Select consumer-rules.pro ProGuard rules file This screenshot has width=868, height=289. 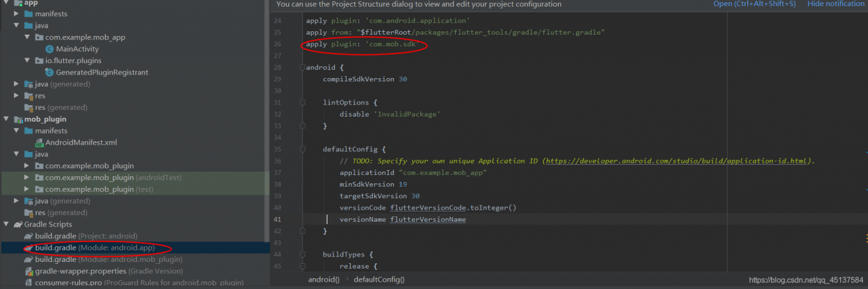coord(139,282)
